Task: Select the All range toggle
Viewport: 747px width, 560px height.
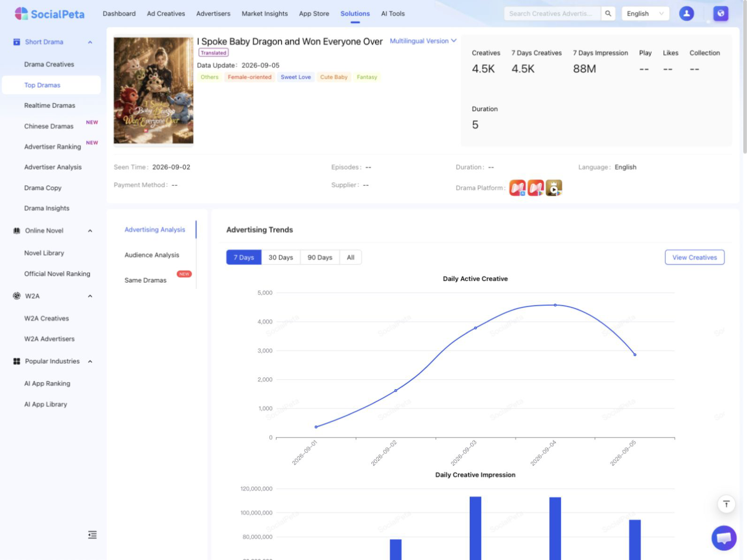Action: [351, 258]
